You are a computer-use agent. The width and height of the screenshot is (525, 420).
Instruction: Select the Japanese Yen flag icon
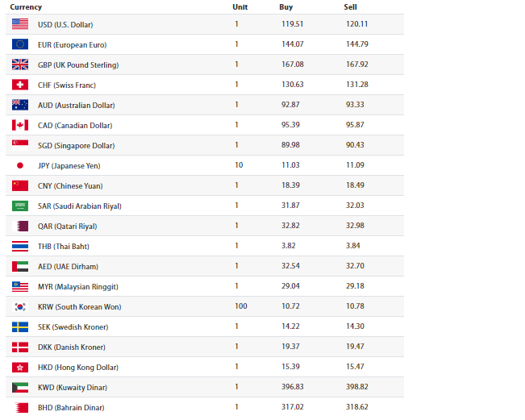(20, 165)
